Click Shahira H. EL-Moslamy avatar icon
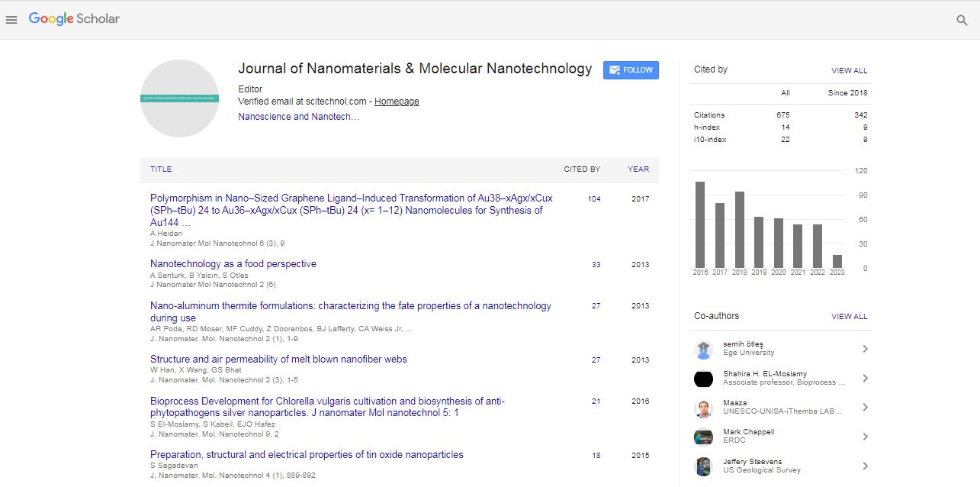Viewport: 980px width, 487px height. [704, 379]
